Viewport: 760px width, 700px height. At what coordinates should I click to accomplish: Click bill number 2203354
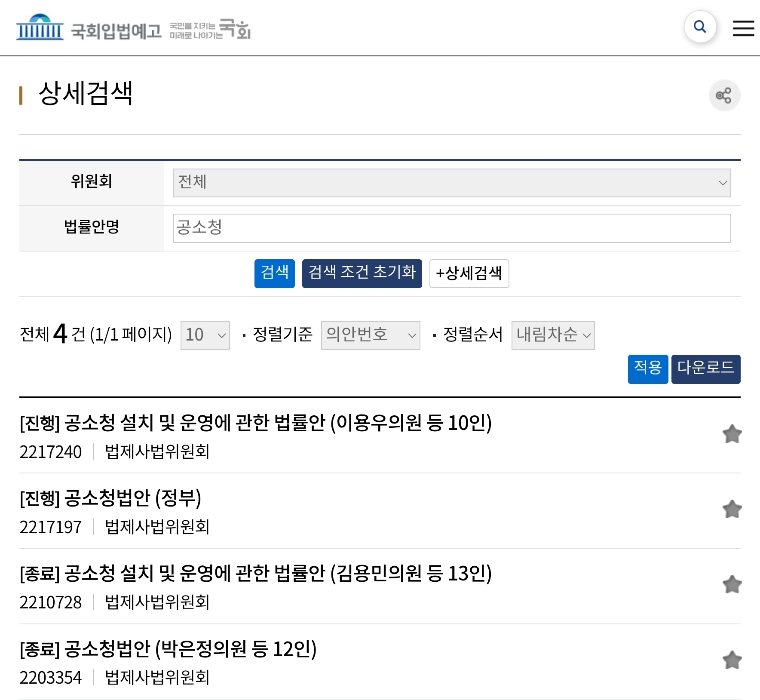[51, 678]
